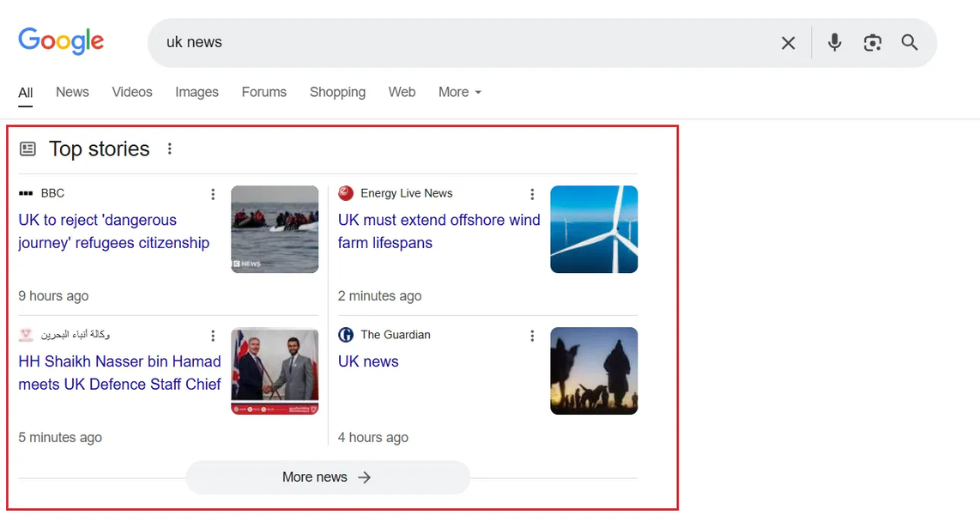Click the 'BBC' source name
The height and width of the screenshot is (522, 980).
(x=52, y=193)
